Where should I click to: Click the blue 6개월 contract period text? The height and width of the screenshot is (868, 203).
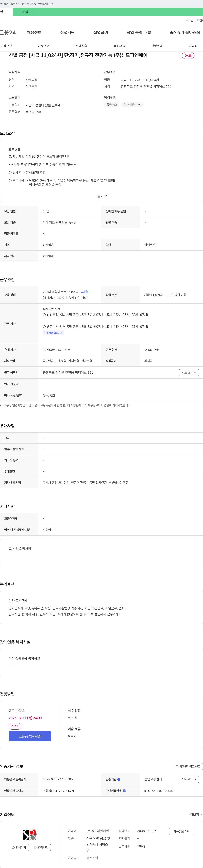pyautogui.click(x=85, y=292)
